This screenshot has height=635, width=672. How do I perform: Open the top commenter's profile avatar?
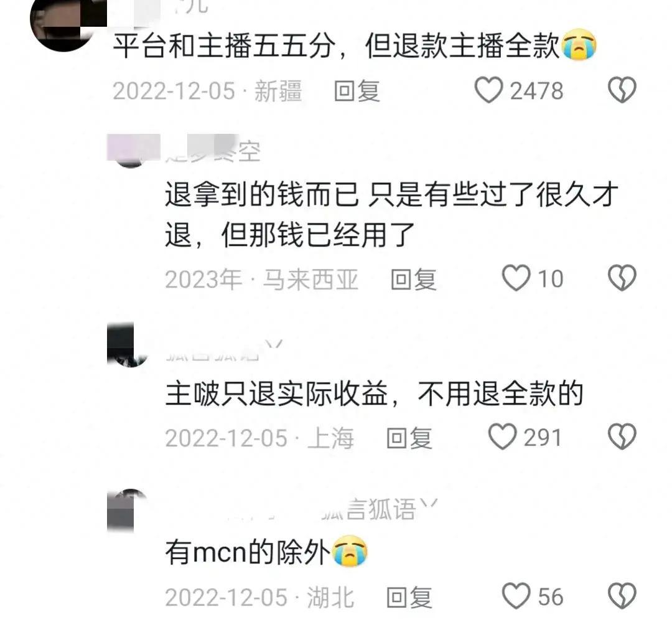pyautogui.click(x=64, y=24)
